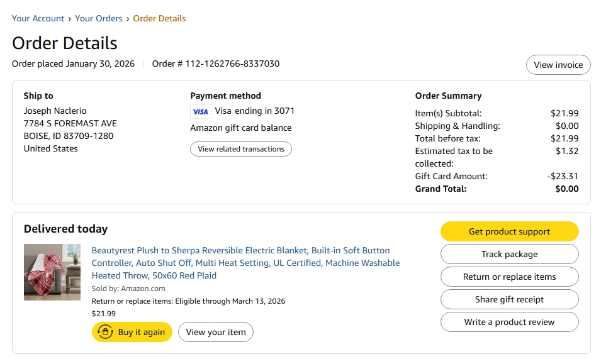The width and height of the screenshot is (601, 364).
Task: Click View related transactions
Action: (x=240, y=149)
